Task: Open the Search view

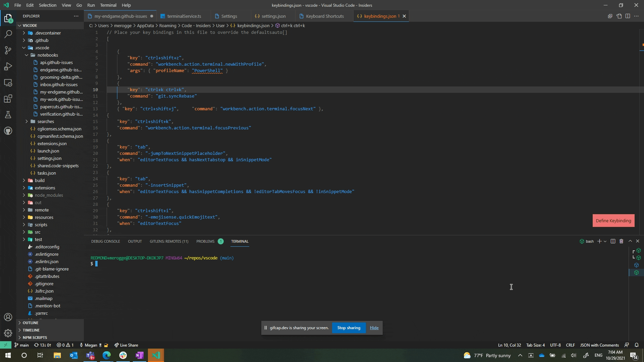Action: tap(8, 34)
